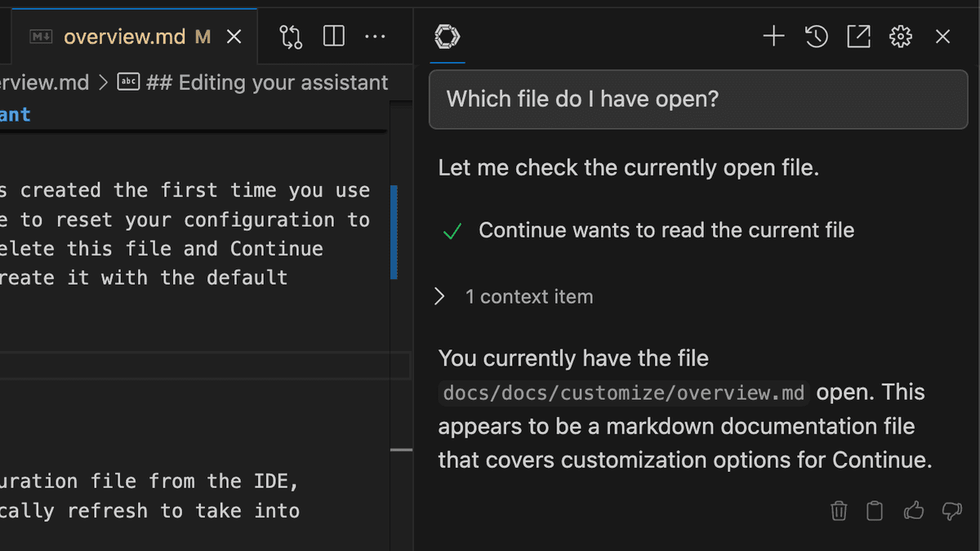Click the editor's blue scrollbar slider

click(x=394, y=233)
